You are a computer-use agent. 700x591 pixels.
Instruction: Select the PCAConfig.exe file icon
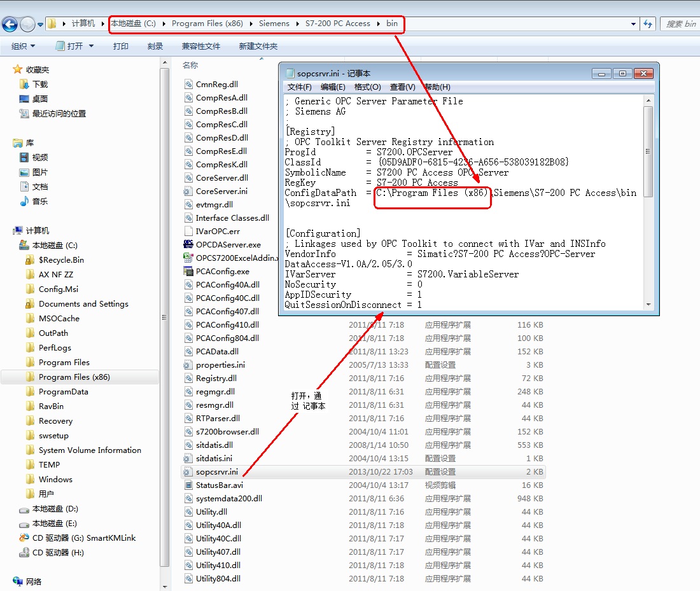tap(188, 271)
